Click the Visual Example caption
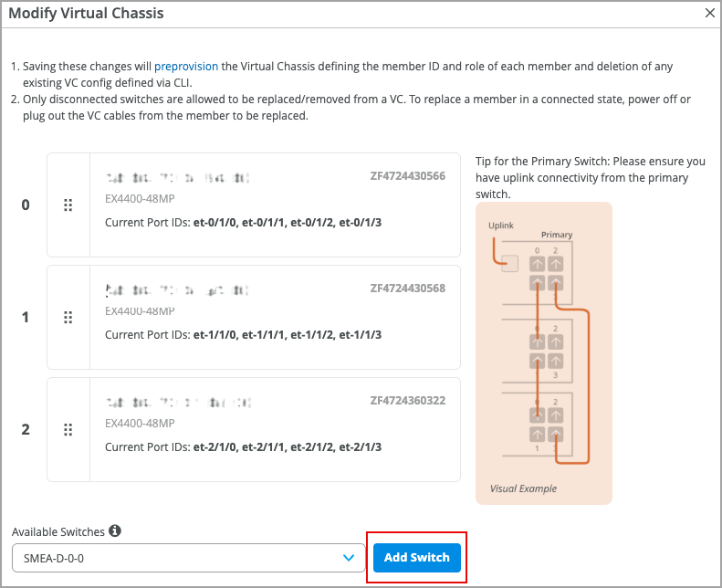Screen dimensions: 722x588 point(523,488)
